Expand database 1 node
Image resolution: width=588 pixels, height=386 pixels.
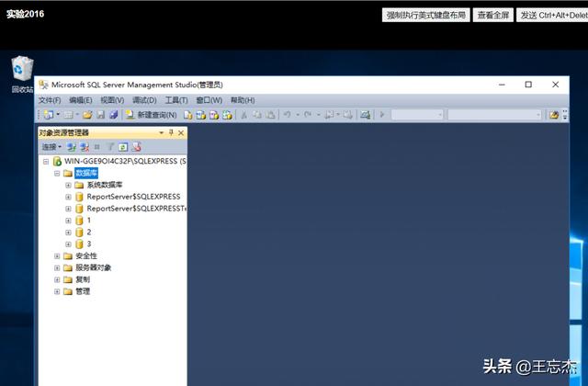[x=68, y=221]
